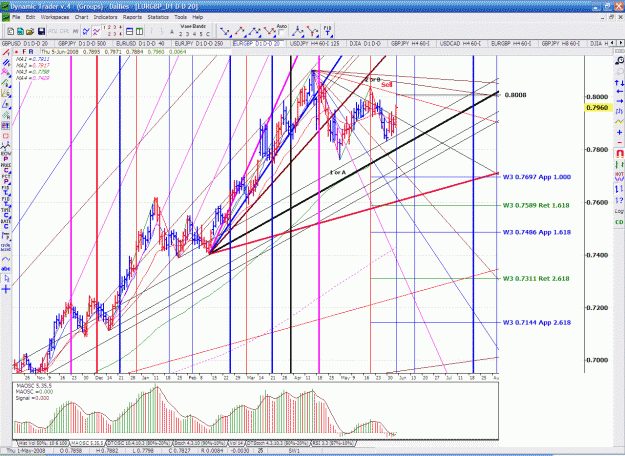Select the abc text label tool
The image size is (625, 456).
click(6, 269)
